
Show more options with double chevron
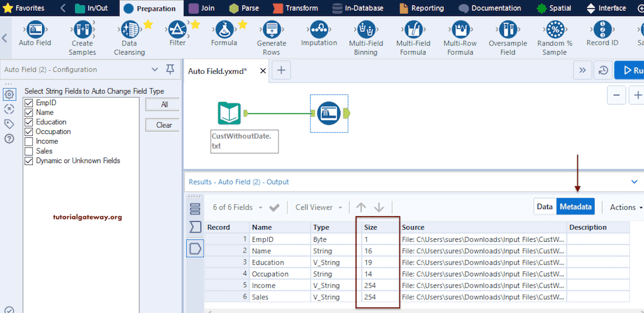coord(582,71)
